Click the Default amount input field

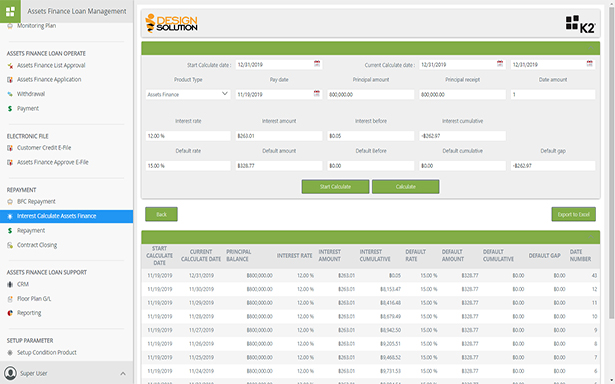tap(279, 166)
